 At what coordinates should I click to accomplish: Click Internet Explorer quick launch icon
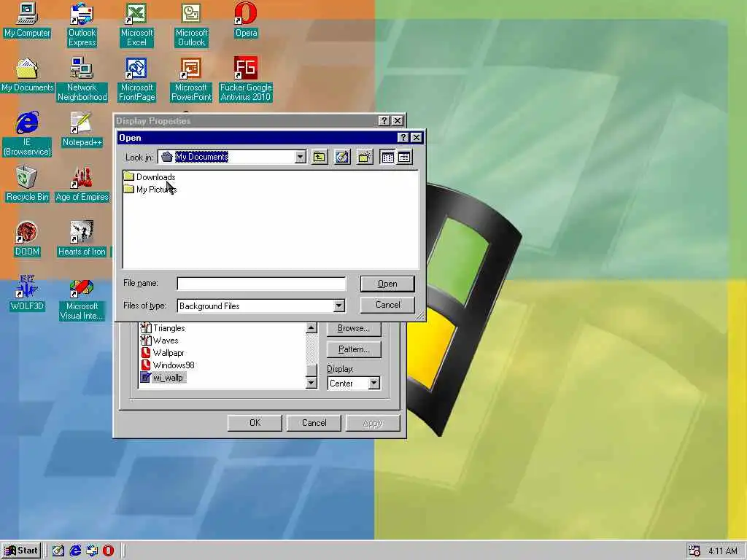pos(75,551)
